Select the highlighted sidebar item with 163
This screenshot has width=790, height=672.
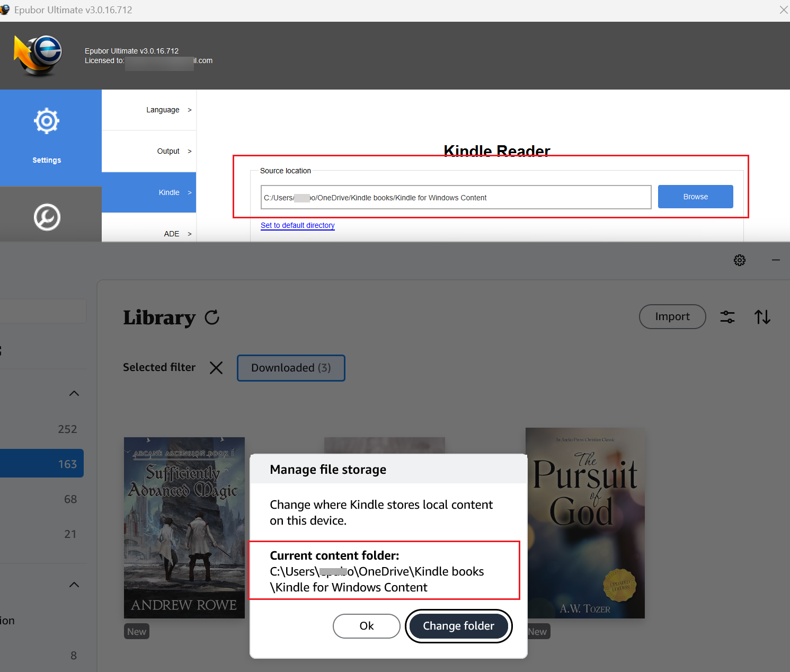coord(42,464)
